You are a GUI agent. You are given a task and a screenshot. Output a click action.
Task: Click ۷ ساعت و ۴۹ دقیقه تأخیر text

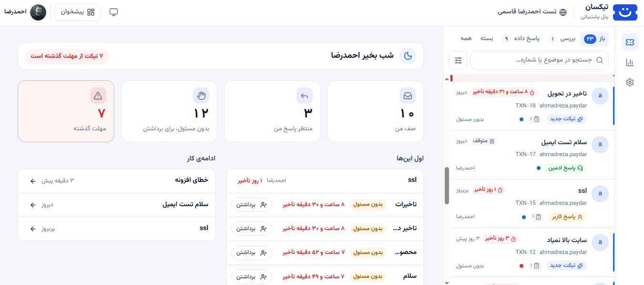coord(313,276)
